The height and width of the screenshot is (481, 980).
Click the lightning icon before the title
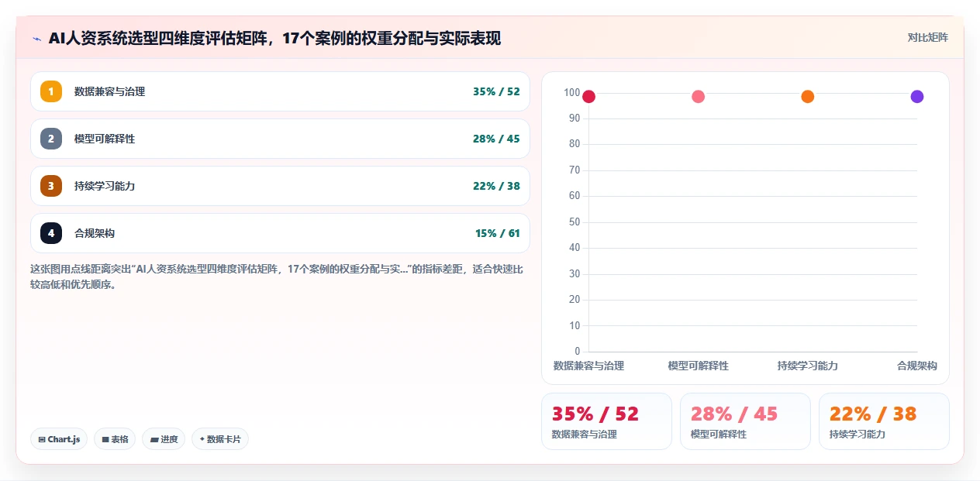pyautogui.click(x=36, y=39)
